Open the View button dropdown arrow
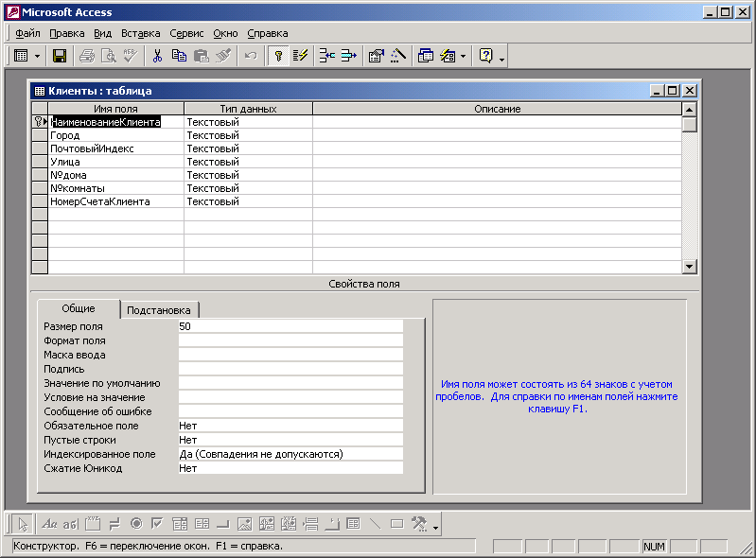 click(37, 56)
